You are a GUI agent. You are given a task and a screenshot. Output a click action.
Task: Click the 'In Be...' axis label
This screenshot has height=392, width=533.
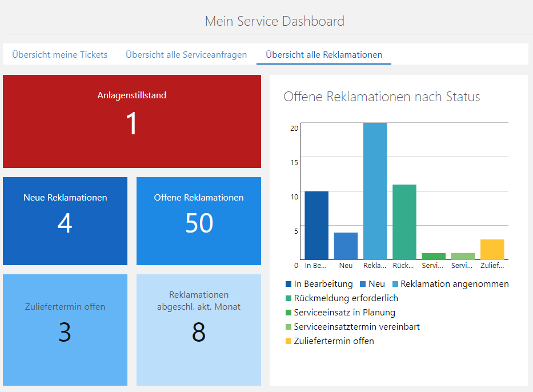coord(316,266)
